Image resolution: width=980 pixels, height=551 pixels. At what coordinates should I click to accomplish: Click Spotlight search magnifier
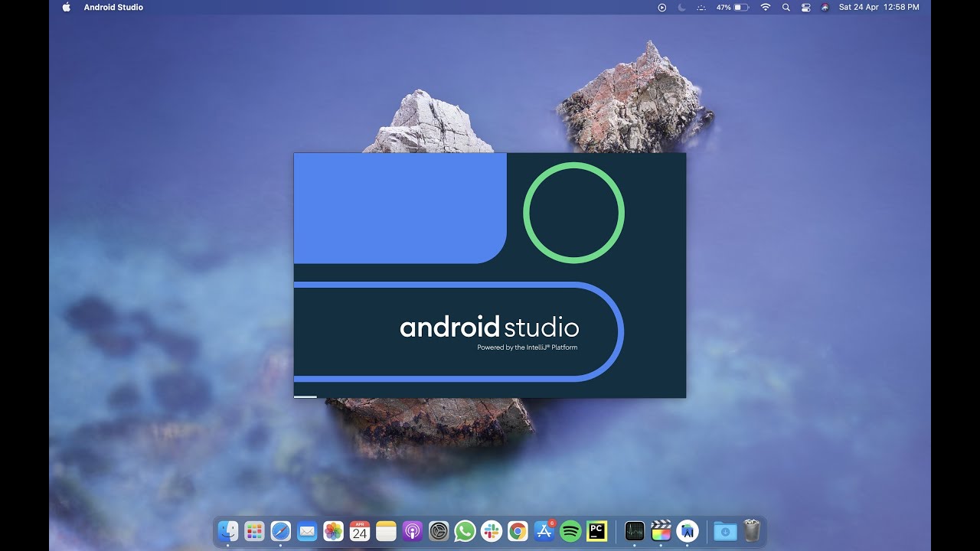786,8
